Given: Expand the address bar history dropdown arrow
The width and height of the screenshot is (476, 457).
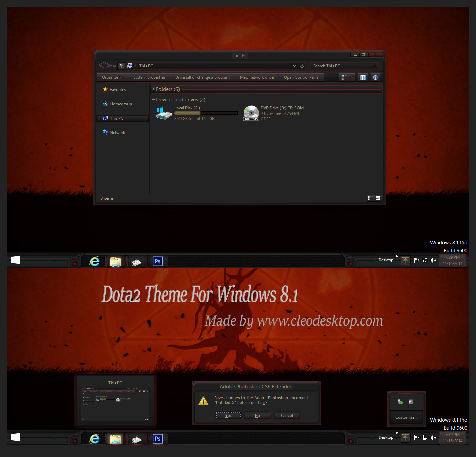Looking at the screenshot, I should click(x=294, y=66).
